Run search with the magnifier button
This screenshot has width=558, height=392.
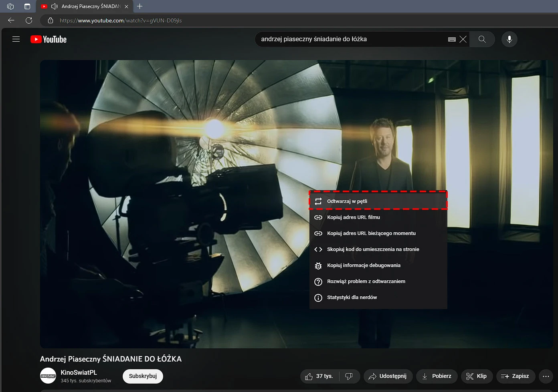482,39
